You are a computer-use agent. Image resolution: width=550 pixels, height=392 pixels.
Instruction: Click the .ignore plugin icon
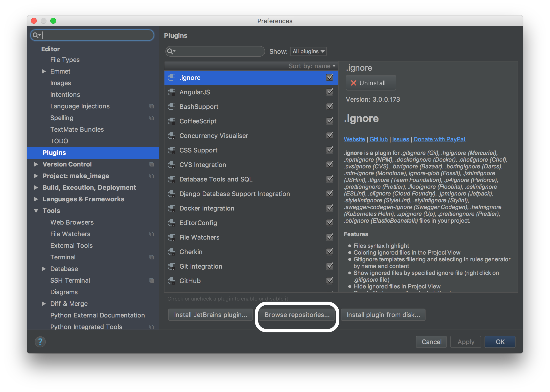pyautogui.click(x=171, y=77)
